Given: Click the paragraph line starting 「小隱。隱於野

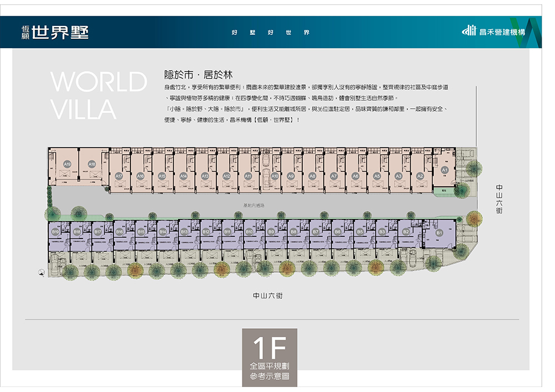Looking at the screenshot, I should tap(306, 109).
